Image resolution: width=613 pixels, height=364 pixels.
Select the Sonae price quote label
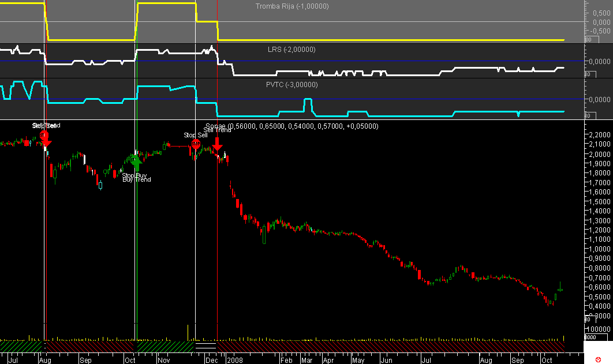292,126
